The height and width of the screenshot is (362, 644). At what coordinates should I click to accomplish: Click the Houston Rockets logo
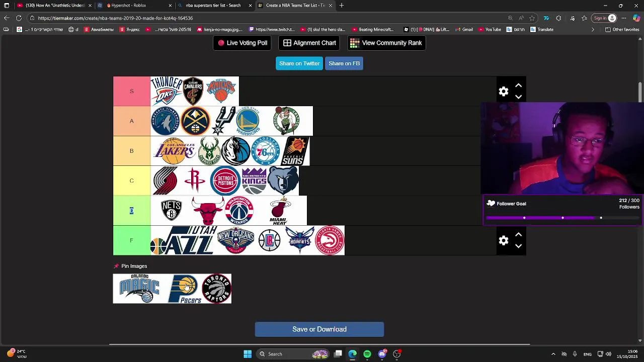click(x=195, y=181)
